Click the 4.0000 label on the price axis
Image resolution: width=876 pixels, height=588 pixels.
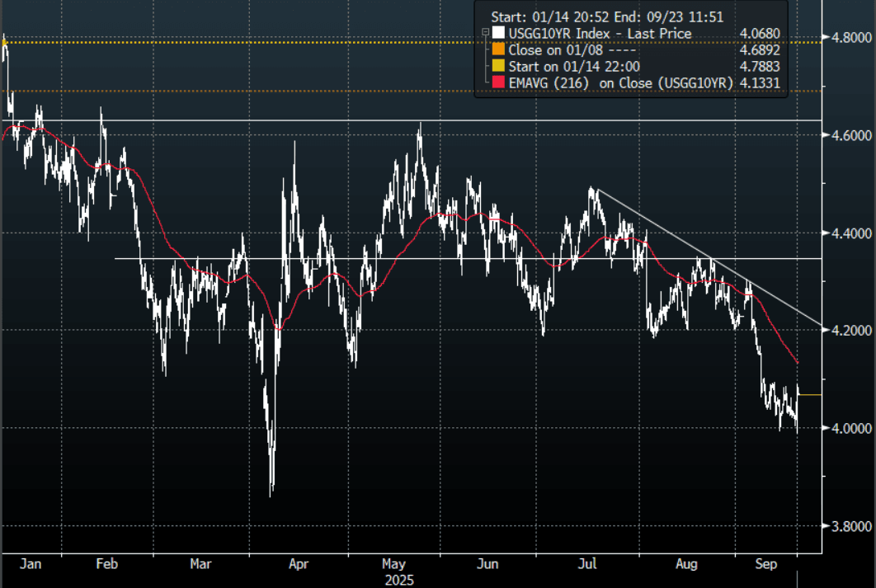(850, 428)
